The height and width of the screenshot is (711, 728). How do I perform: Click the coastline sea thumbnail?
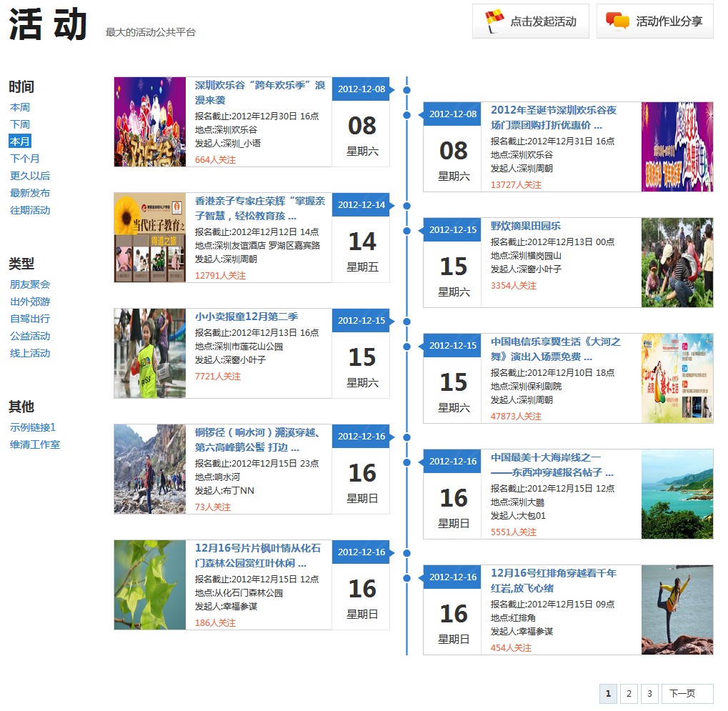[677, 494]
